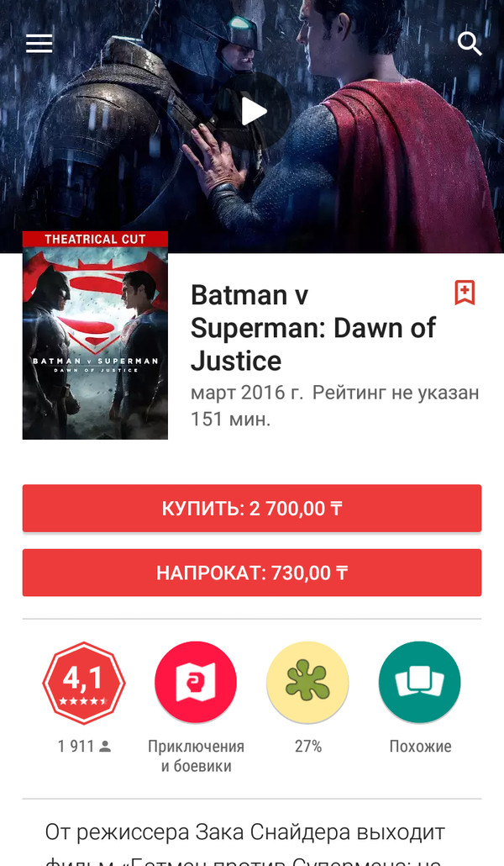Open the adventure and action genre icon

tap(196, 683)
